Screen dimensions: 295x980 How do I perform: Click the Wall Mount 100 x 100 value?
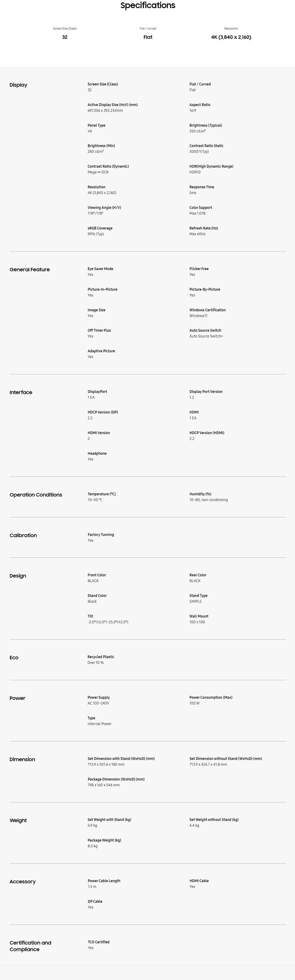pos(197,622)
